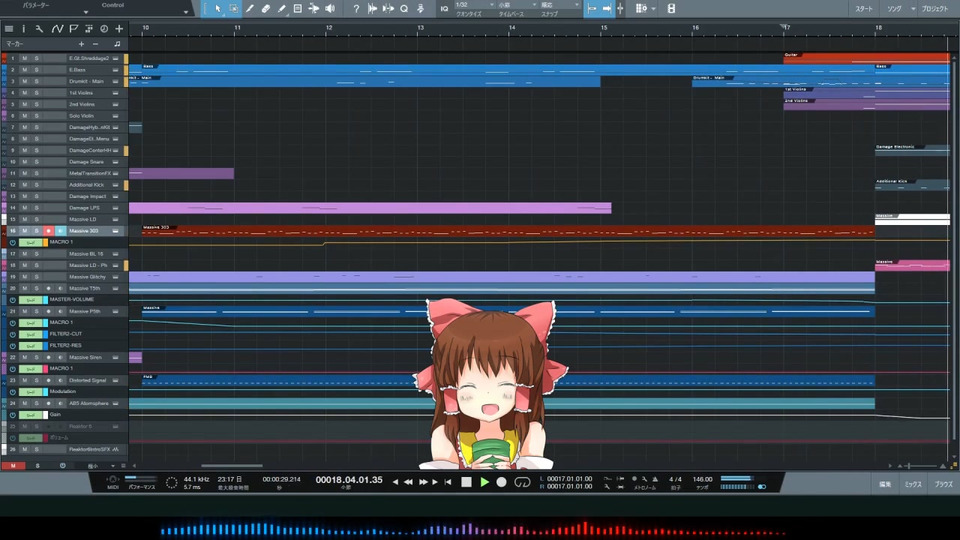Remove marker with minus button
960x540 pixels.
[96, 44]
